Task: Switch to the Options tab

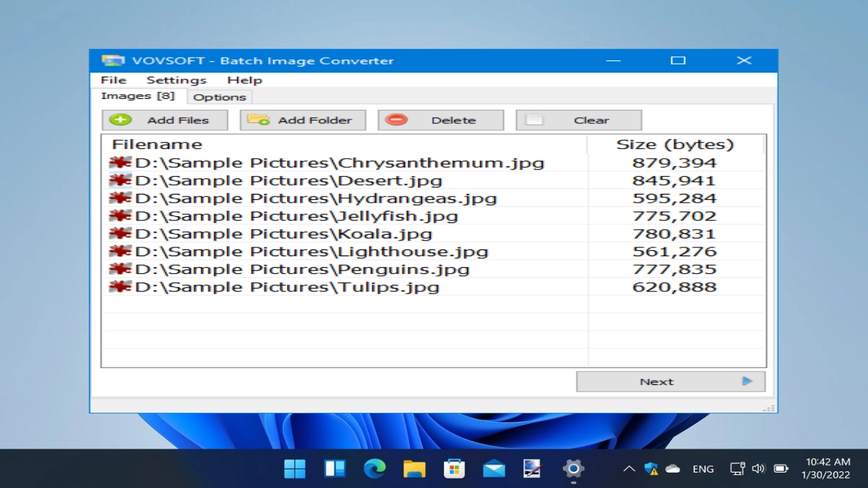Action: pos(219,97)
